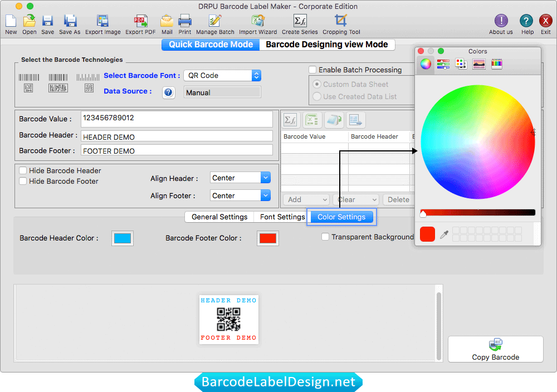Open Manage Batch from toolbar

215,22
